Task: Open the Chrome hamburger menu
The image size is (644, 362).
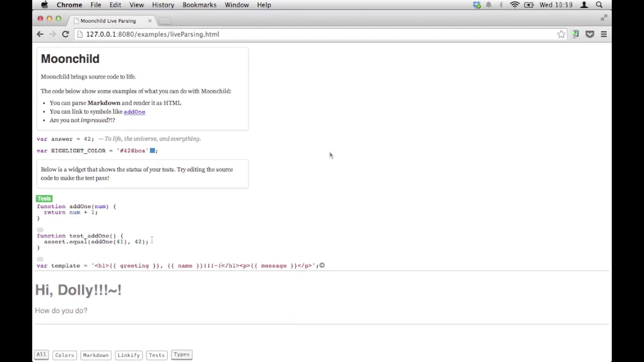Action: tap(604, 34)
